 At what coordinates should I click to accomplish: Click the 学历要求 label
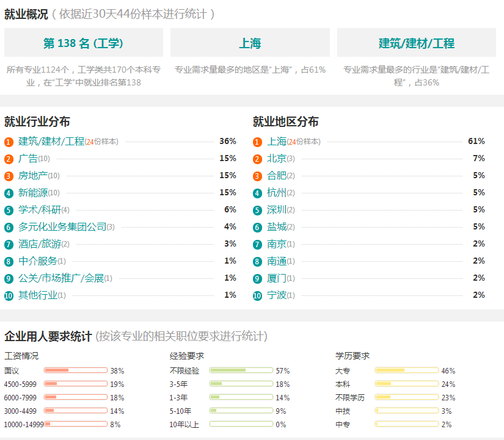pos(352,356)
